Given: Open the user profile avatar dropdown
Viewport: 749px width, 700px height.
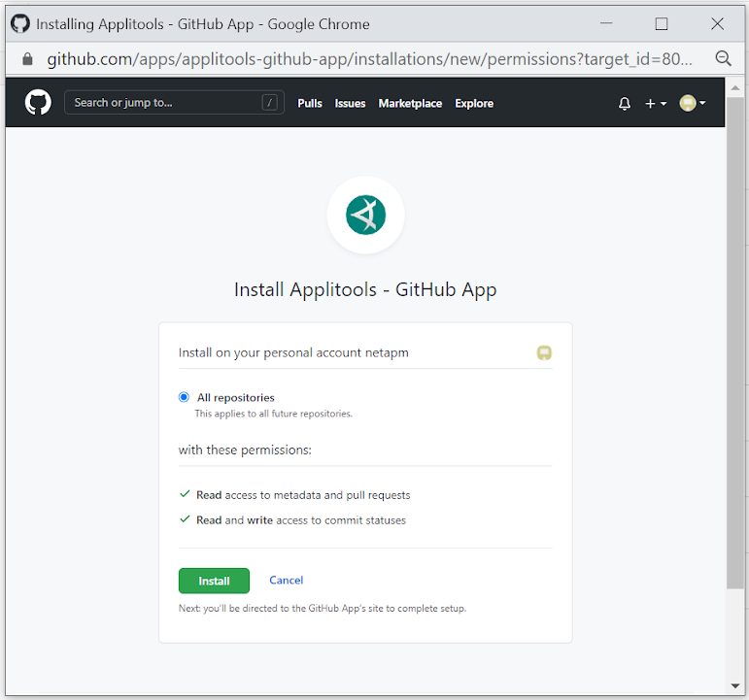Looking at the screenshot, I should pos(692,104).
